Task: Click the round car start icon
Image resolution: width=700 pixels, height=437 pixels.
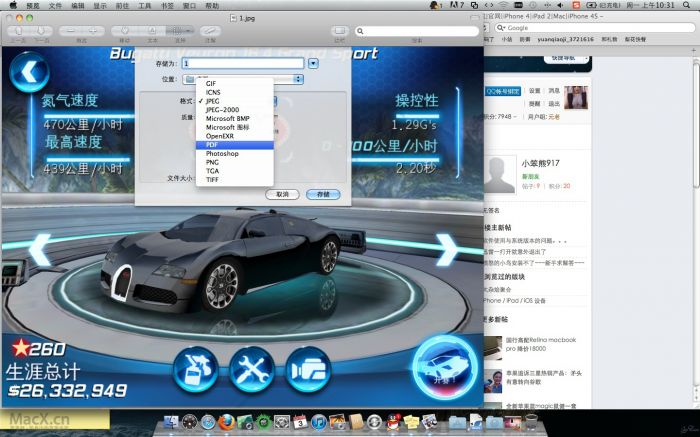Action: (x=443, y=366)
